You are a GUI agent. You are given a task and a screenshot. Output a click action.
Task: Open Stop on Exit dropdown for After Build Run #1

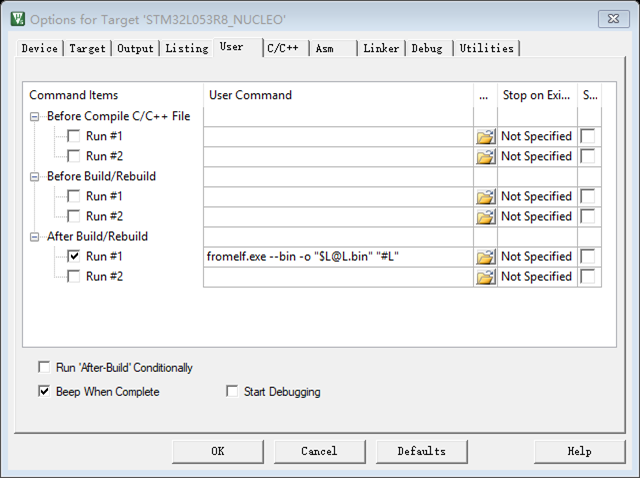coord(537,257)
